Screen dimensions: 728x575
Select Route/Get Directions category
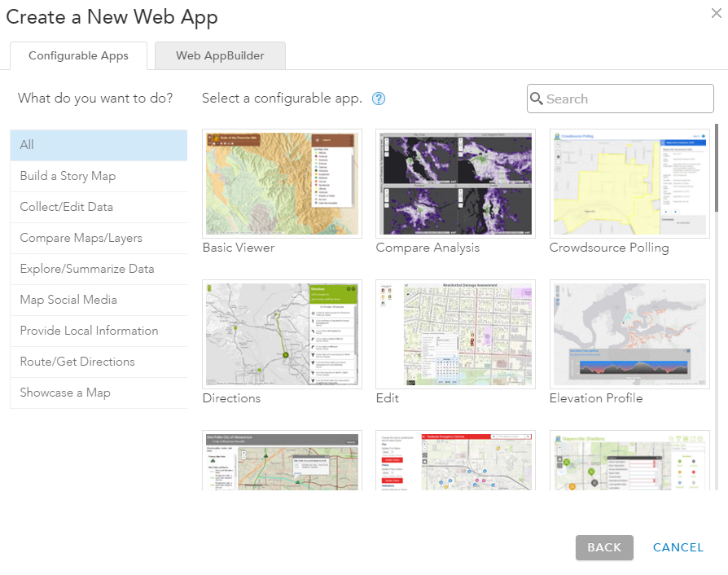(99, 362)
